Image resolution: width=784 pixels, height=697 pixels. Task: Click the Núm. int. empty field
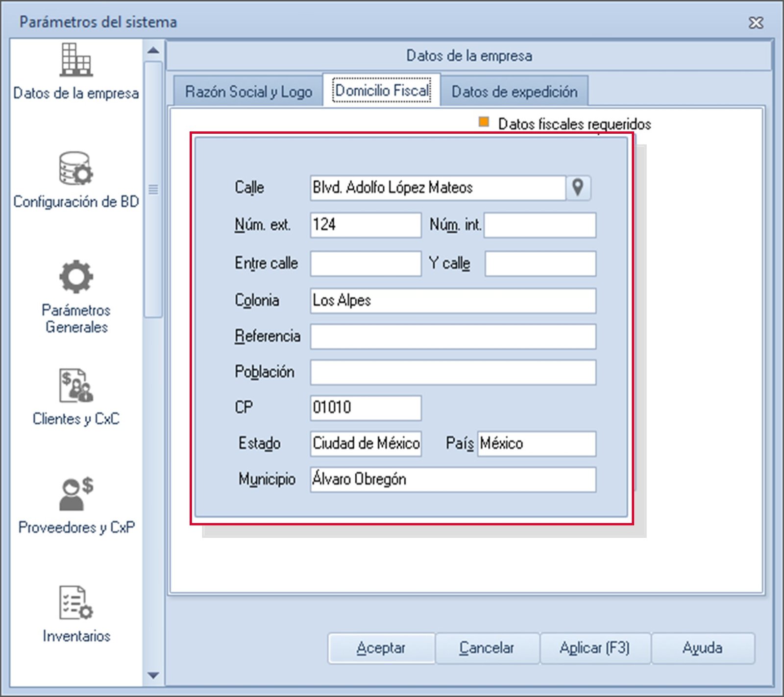click(x=540, y=225)
